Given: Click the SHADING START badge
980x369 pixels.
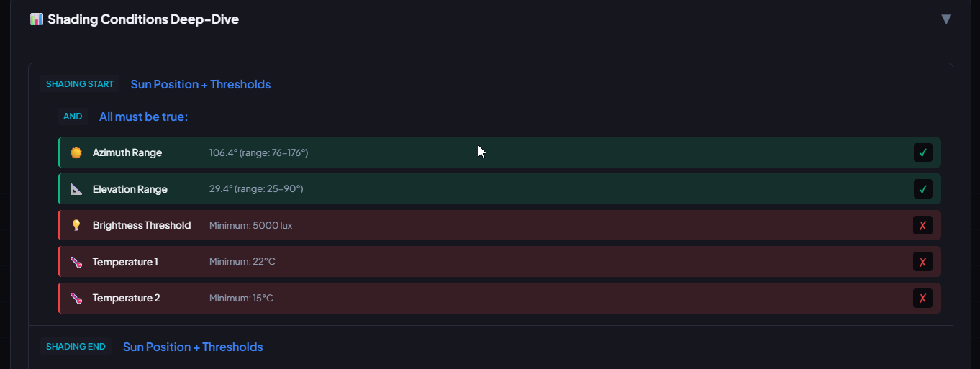Looking at the screenshot, I should (x=80, y=84).
